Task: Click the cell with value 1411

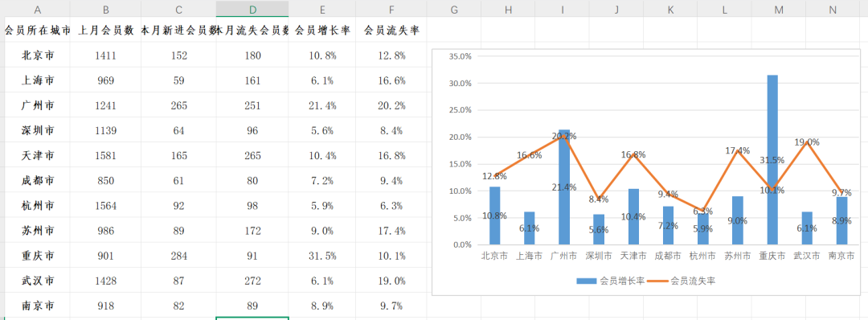Action: [106, 55]
